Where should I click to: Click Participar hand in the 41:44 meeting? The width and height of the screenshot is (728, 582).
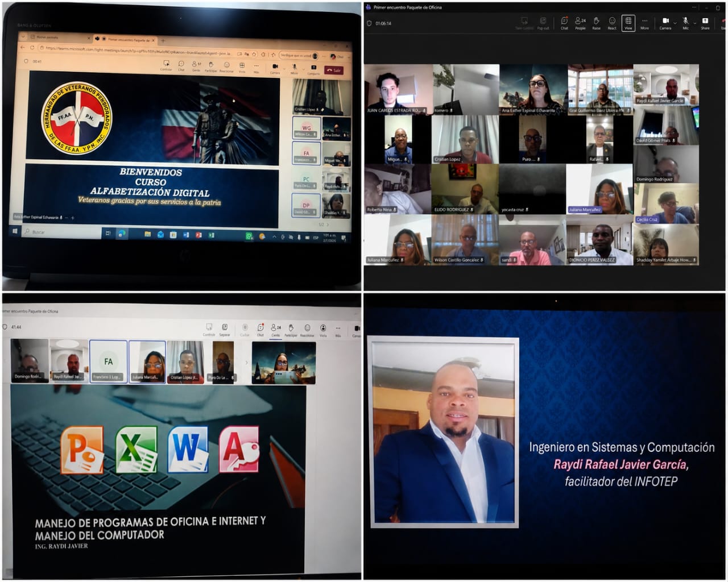pos(291,330)
